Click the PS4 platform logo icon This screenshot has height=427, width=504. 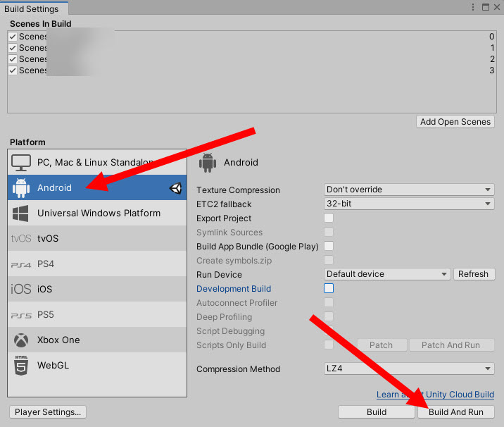[x=21, y=264]
